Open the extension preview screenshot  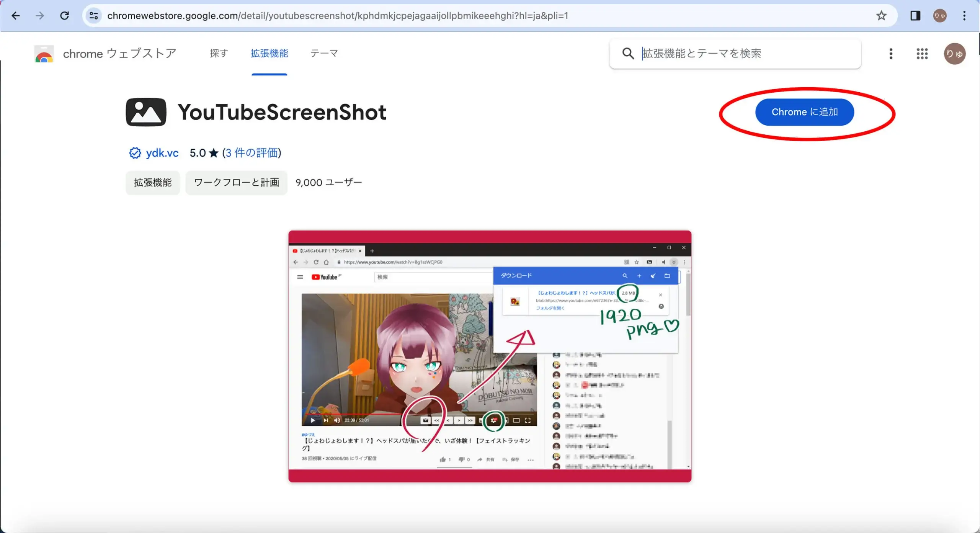[490, 356]
